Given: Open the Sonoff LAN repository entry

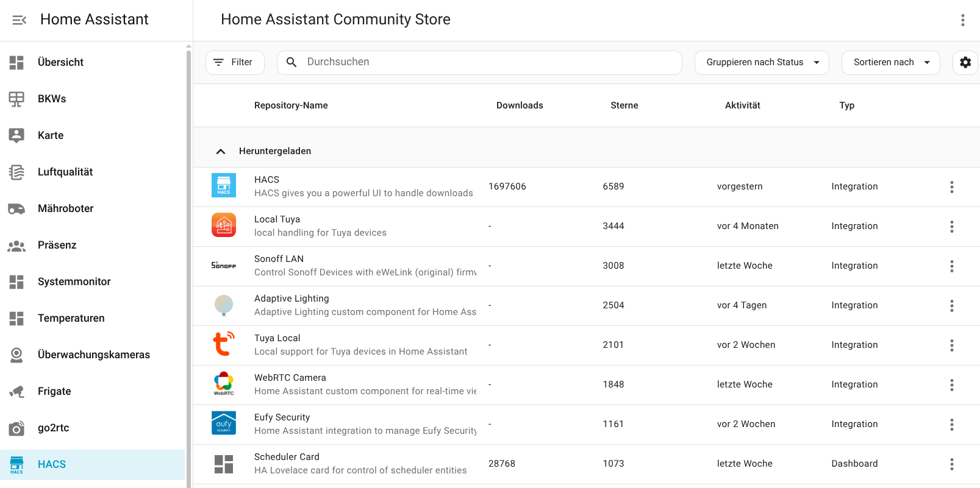Looking at the screenshot, I should 587,266.
